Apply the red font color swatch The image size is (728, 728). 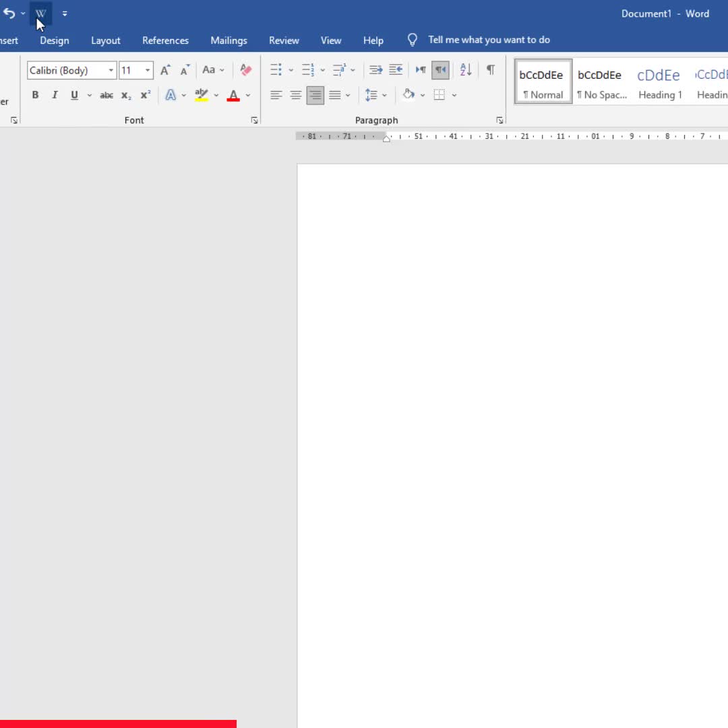click(x=233, y=96)
